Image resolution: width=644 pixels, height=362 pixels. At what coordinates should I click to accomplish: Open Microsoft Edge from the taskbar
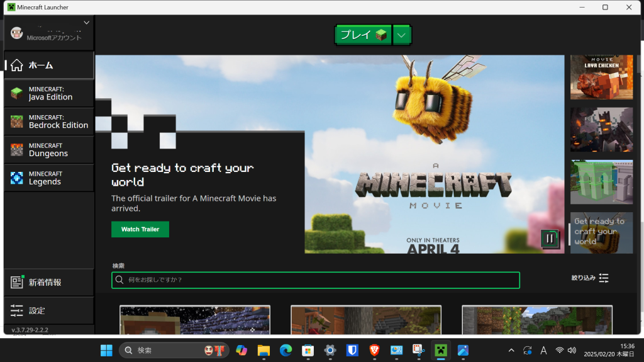point(286,350)
